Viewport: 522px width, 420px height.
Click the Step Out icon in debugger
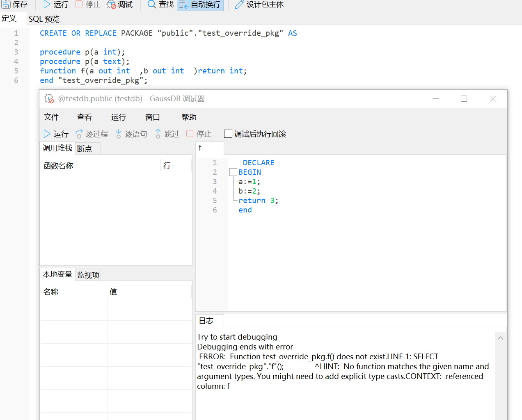[x=158, y=134]
